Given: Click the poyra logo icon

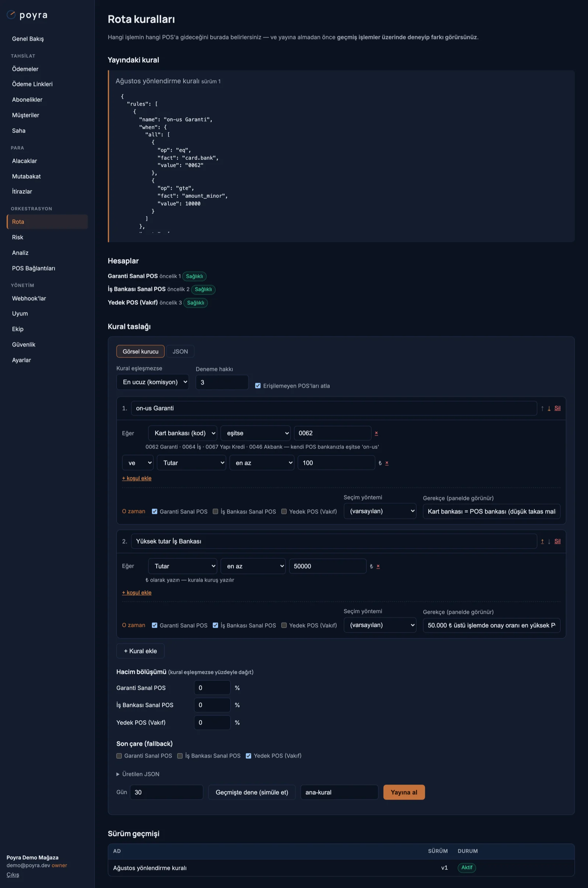Looking at the screenshot, I should click(11, 15).
